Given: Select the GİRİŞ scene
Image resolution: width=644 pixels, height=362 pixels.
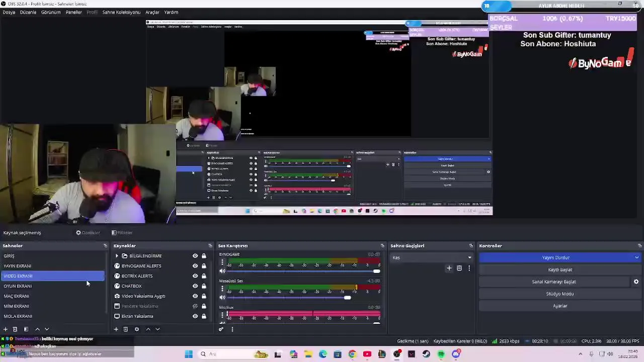Looking at the screenshot, I should (x=53, y=256).
